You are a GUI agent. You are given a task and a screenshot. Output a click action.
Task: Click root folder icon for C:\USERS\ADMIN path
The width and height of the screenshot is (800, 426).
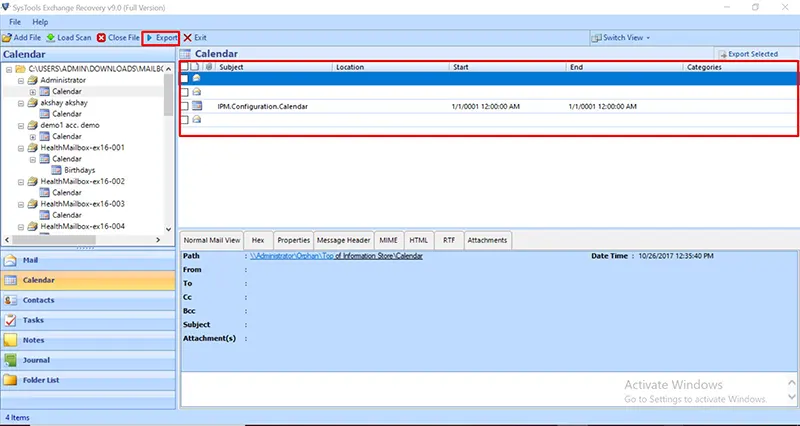pos(20,69)
